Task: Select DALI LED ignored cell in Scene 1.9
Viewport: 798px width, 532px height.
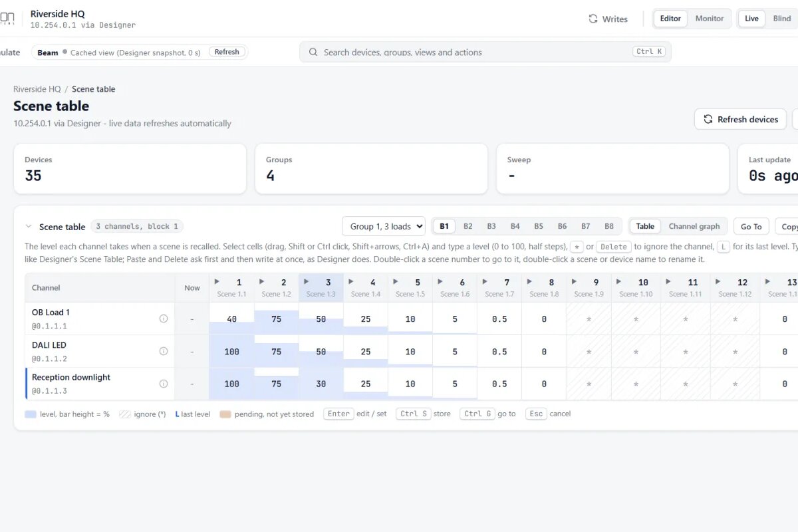Action: tap(589, 351)
